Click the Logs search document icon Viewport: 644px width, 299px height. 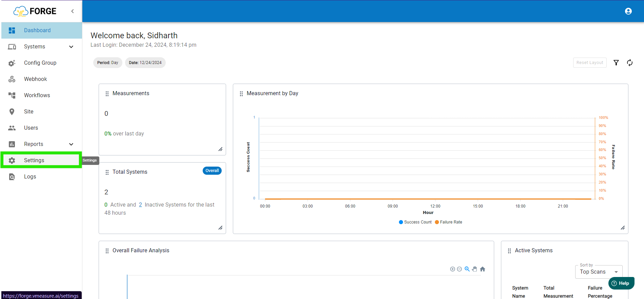[12, 177]
